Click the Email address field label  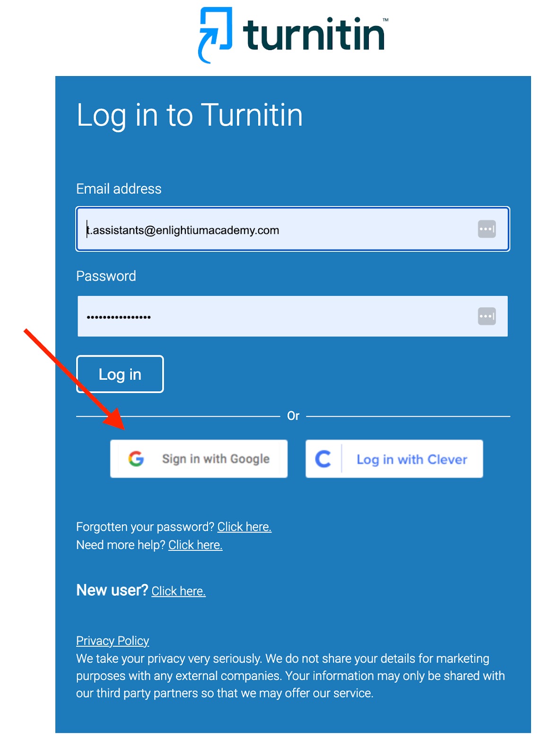click(x=119, y=189)
